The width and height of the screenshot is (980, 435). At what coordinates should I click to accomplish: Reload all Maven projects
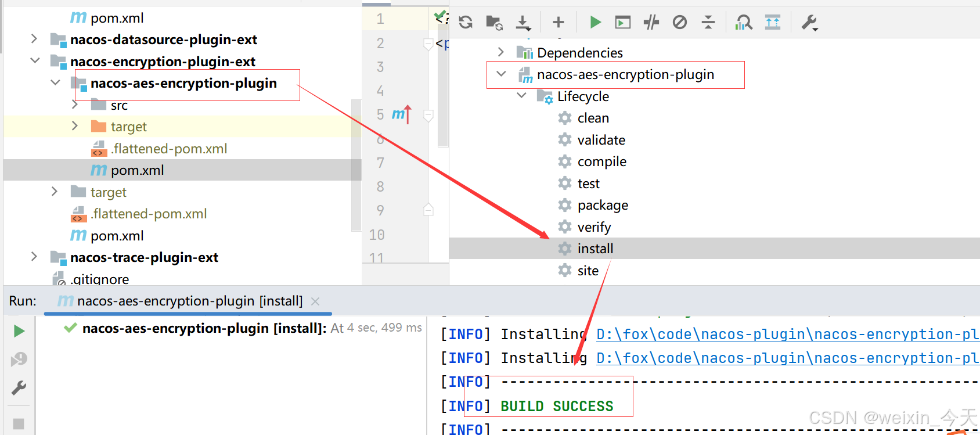pyautogui.click(x=466, y=23)
